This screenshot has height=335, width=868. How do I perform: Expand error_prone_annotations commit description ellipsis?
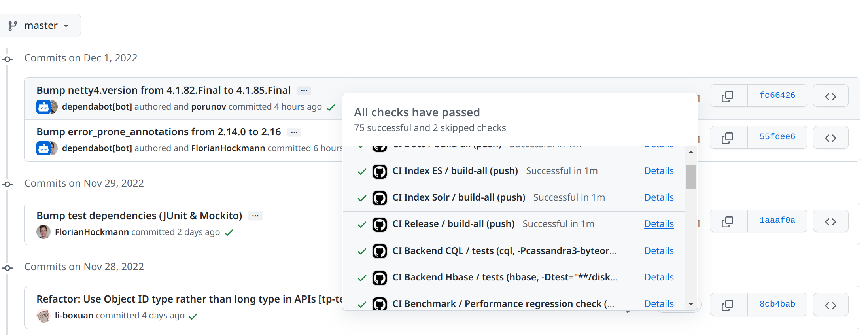point(294,132)
